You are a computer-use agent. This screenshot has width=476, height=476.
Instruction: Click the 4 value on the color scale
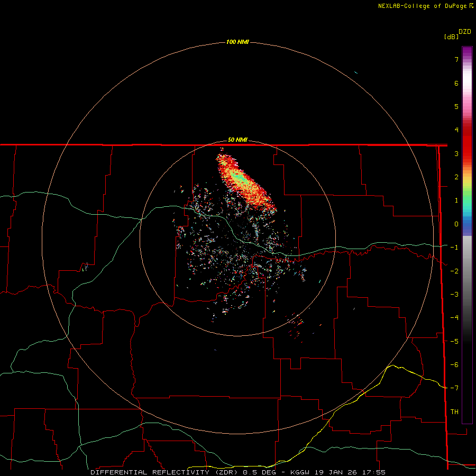point(456,130)
